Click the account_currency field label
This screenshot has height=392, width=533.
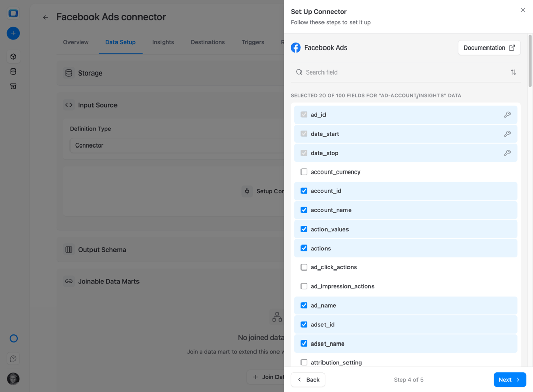click(x=336, y=171)
